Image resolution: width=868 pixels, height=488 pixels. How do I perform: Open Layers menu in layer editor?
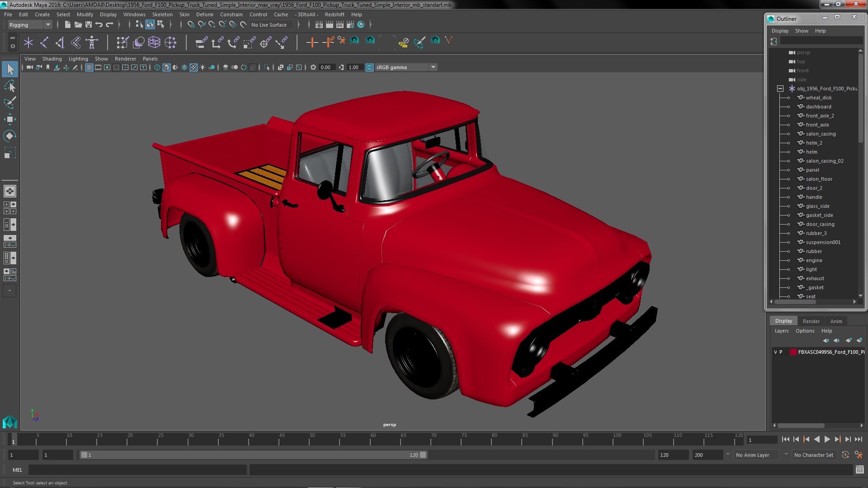[781, 331]
